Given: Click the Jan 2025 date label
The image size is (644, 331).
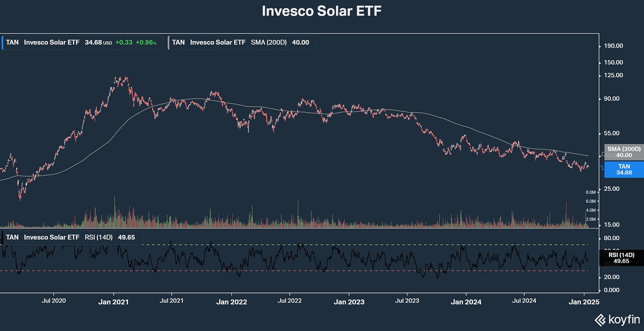Looking at the screenshot, I should coord(584,302).
